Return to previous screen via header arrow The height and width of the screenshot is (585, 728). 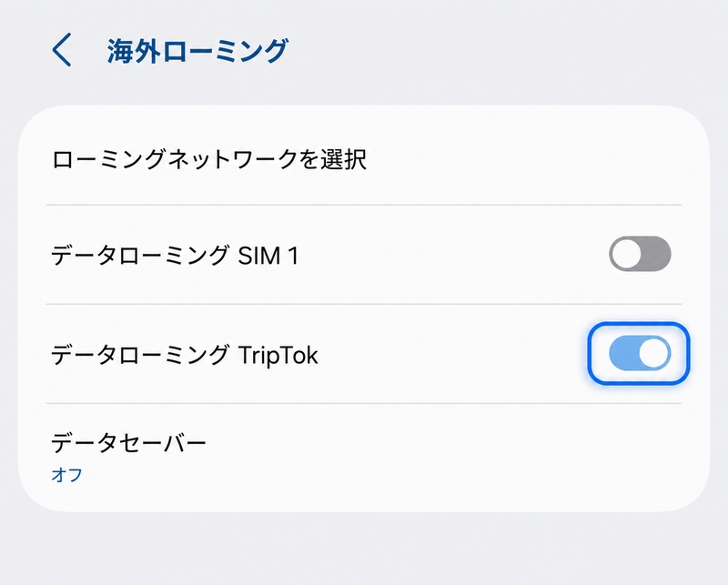[62, 49]
